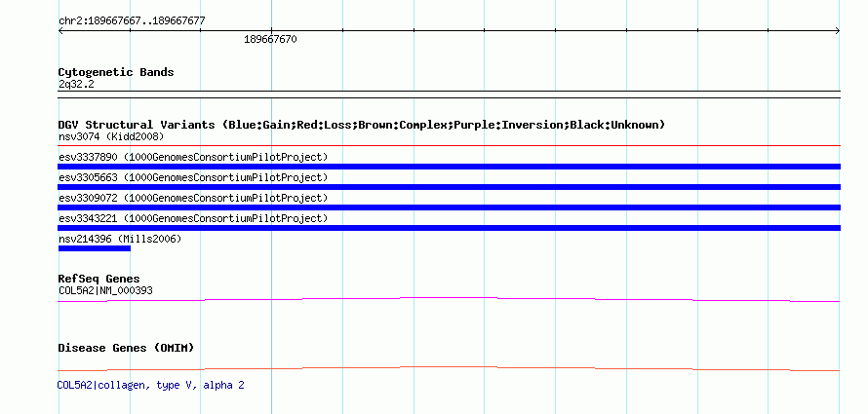The height and width of the screenshot is (414, 868).
Task: Click the blue bar under esv3309072
Action: [x=449, y=207]
